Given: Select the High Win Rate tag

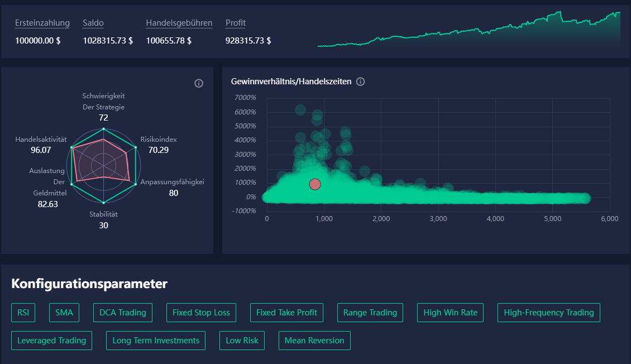Looking at the screenshot, I should (450, 313).
